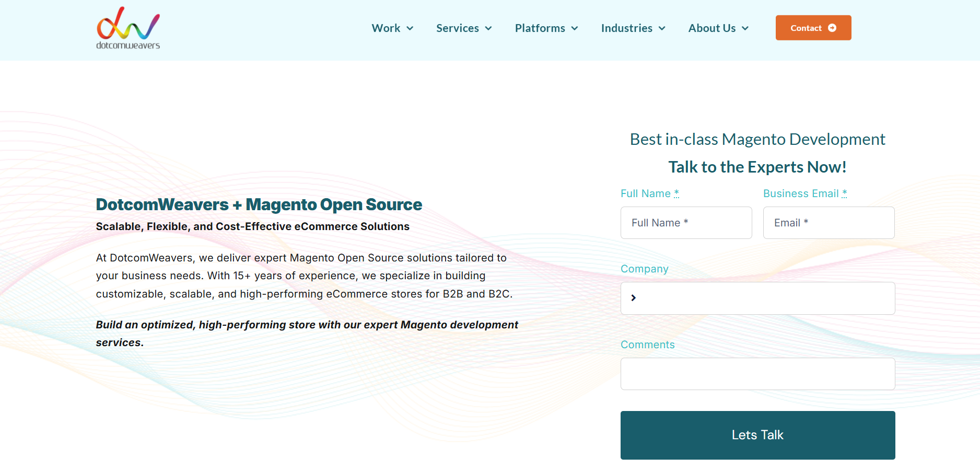Focus the Full Name input field
The image size is (980, 468).
pos(686,223)
